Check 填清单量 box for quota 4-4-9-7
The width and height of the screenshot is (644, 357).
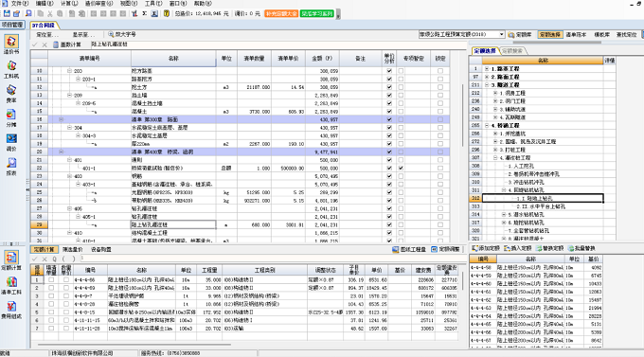51,295
